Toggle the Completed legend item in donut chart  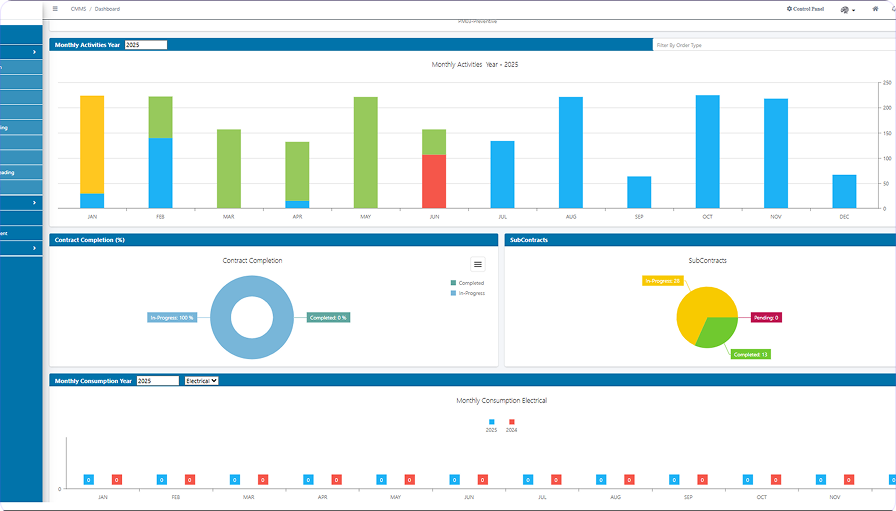click(x=470, y=283)
